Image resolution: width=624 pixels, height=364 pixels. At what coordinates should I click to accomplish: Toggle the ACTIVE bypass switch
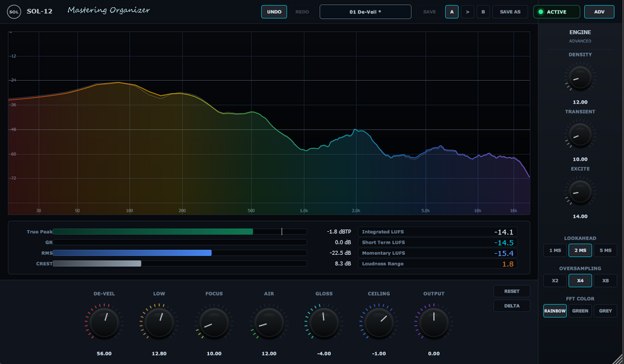tap(557, 12)
